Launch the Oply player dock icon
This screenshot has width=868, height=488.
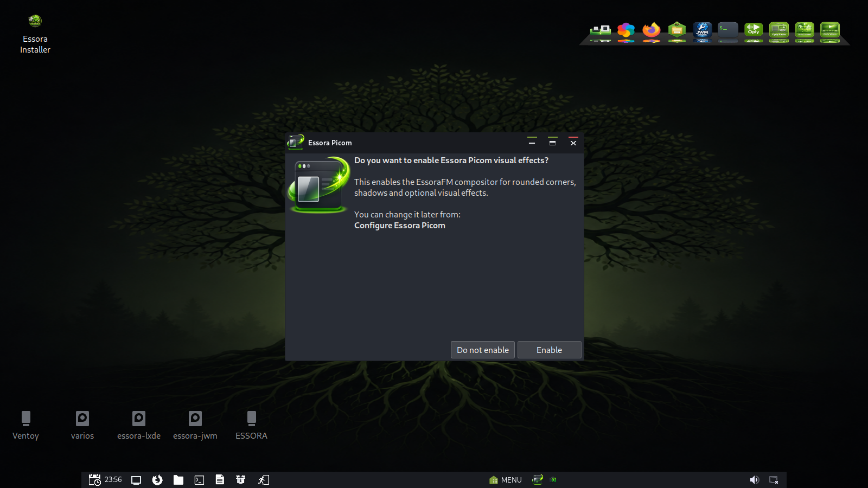tap(754, 30)
